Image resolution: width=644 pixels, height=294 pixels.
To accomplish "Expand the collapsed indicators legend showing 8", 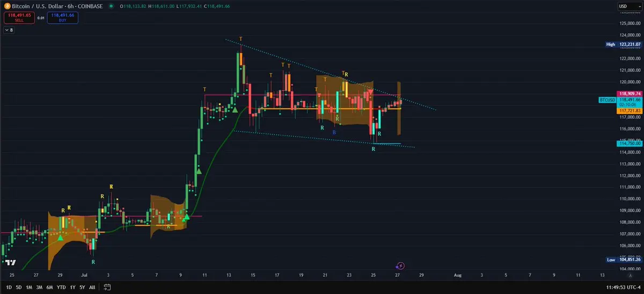I will coord(9,30).
